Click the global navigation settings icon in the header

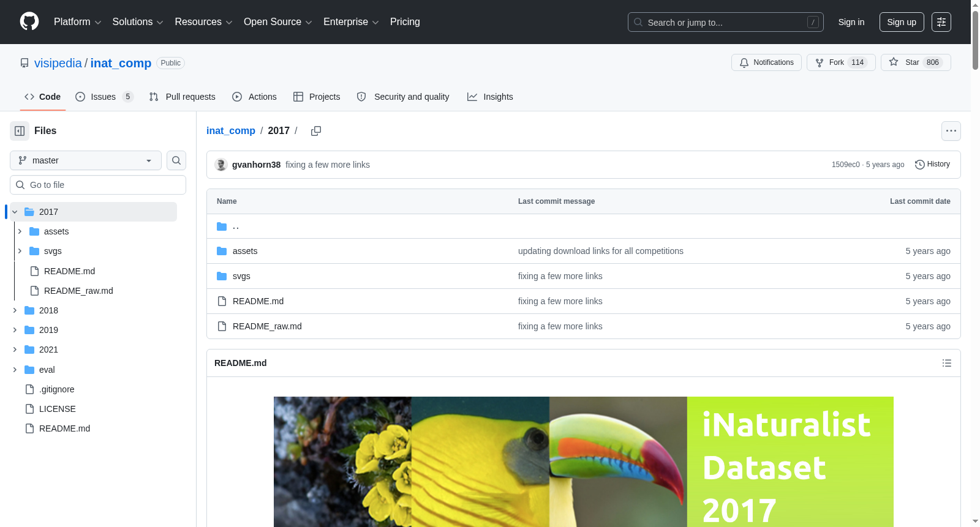941,22
